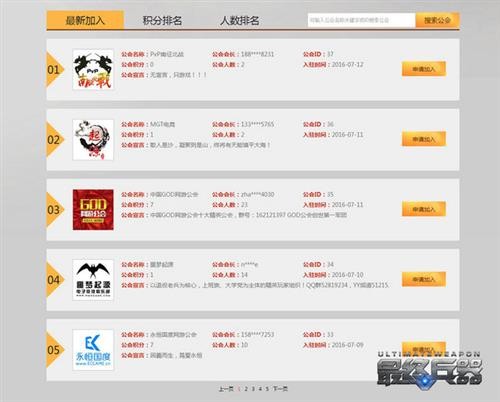Viewport: 500px width, 402px height.
Task: Click guild name text 中国GOD网游公会
Action: (174, 194)
